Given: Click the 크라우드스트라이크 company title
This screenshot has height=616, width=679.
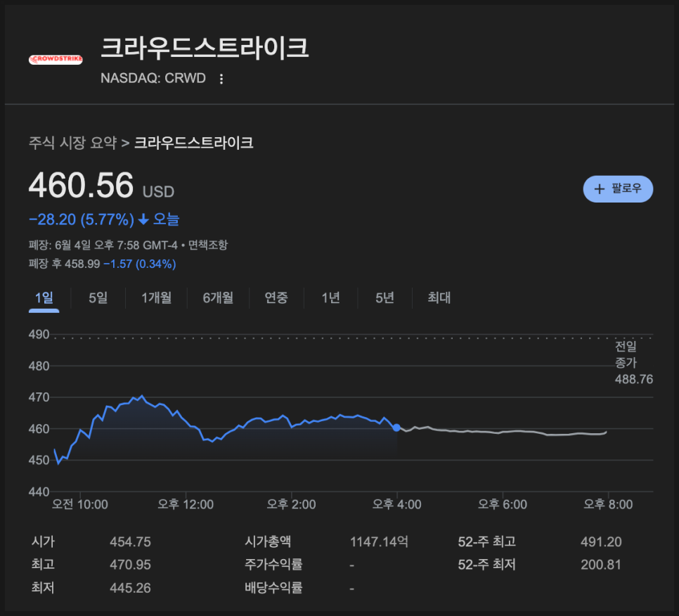Looking at the screenshot, I should [205, 47].
